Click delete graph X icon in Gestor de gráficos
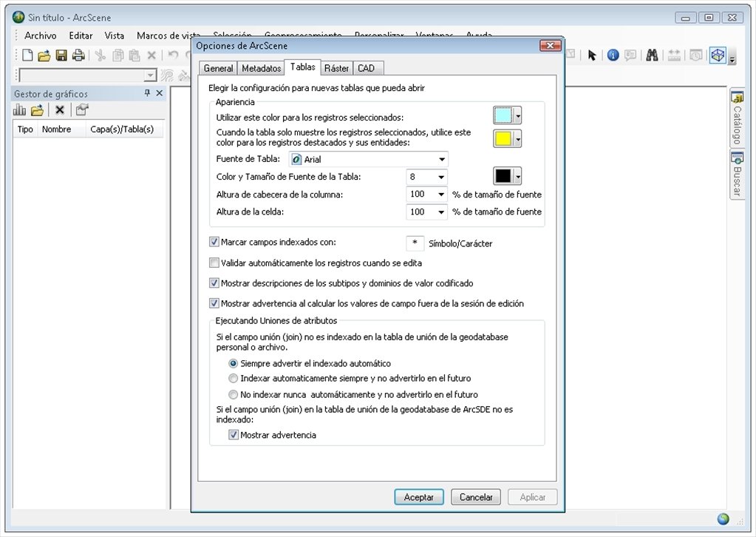Screen dimensions: 756x537 point(59,110)
